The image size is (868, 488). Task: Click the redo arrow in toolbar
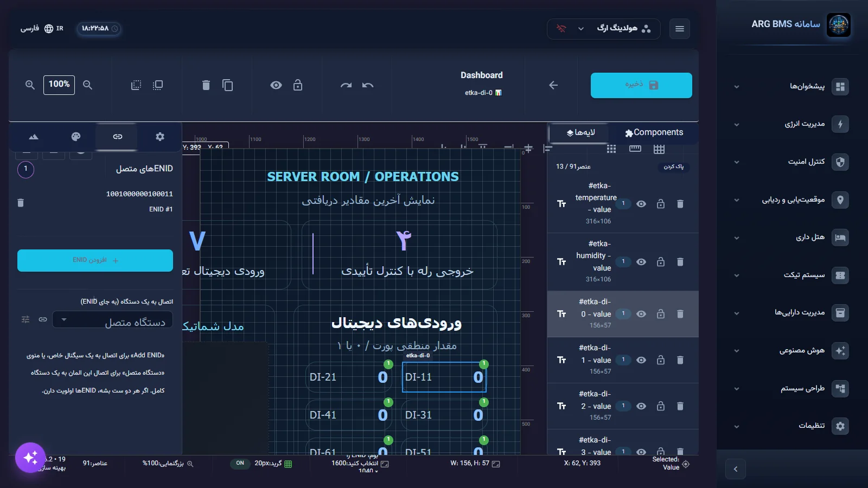pos(346,85)
